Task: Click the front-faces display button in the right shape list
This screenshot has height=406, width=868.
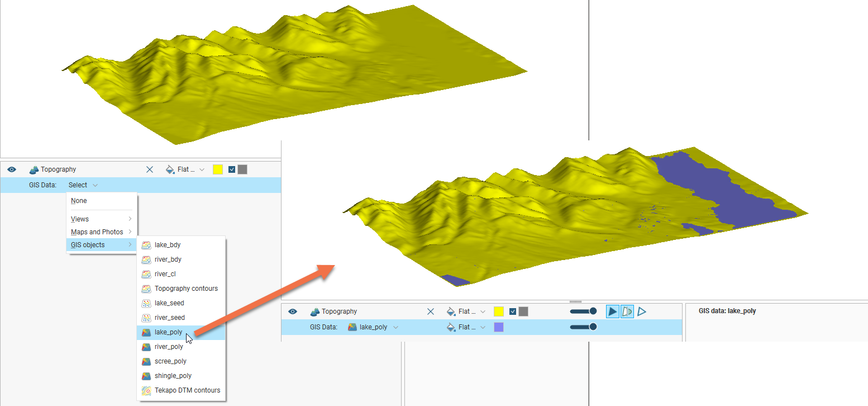Action: pyautogui.click(x=613, y=311)
